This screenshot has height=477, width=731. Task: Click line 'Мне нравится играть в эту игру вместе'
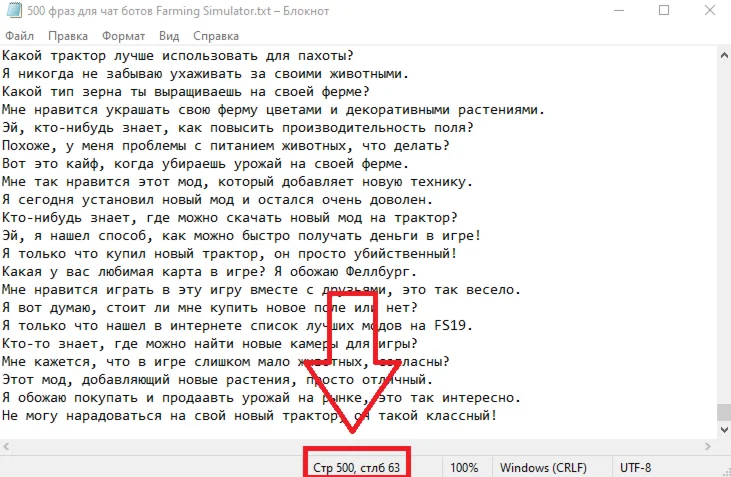pos(150,290)
